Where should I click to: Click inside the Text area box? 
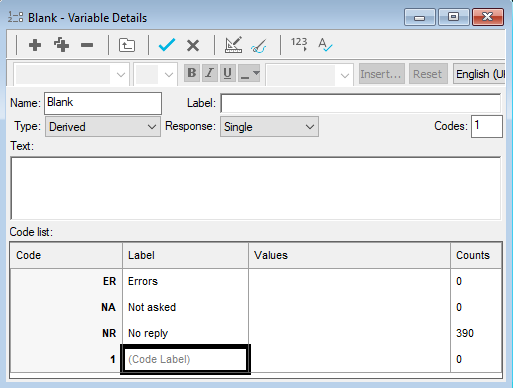coord(256,188)
